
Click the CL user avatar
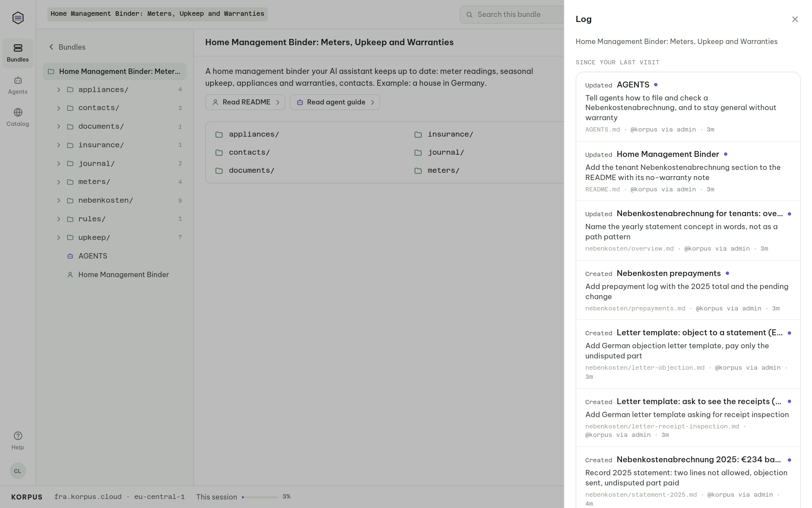[x=18, y=471]
